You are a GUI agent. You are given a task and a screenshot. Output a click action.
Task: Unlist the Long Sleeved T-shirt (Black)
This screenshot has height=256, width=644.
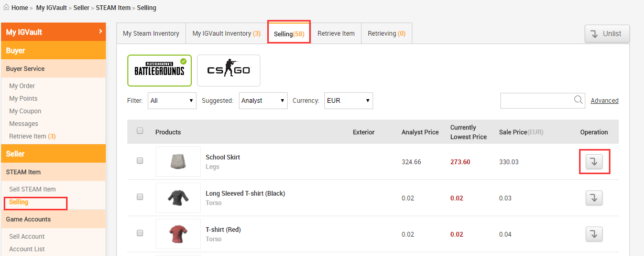pos(594,198)
